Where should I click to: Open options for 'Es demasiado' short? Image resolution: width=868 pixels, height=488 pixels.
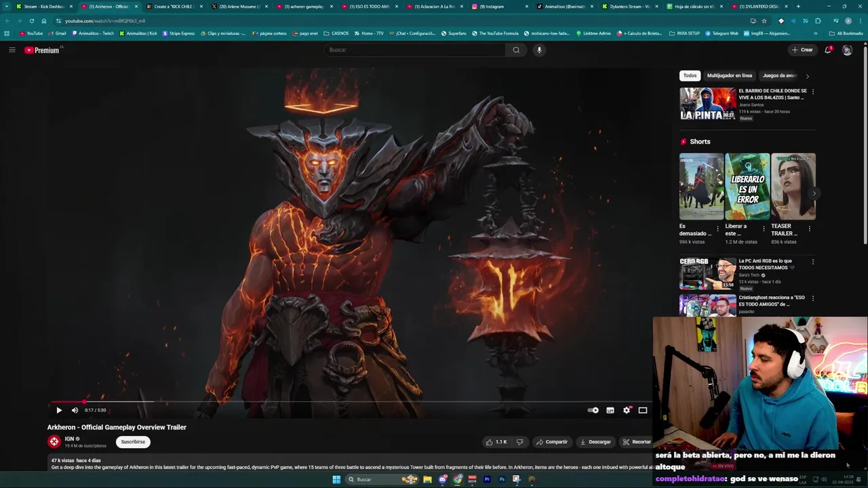tap(718, 228)
